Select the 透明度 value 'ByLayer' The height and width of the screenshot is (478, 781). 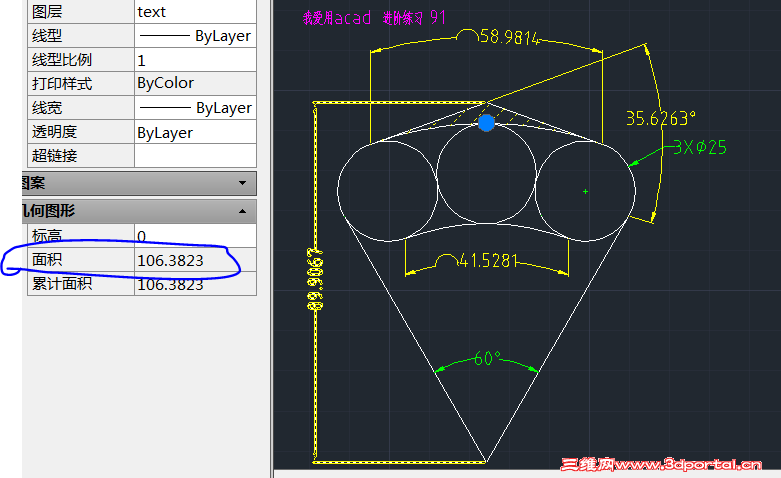coord(165,132)
